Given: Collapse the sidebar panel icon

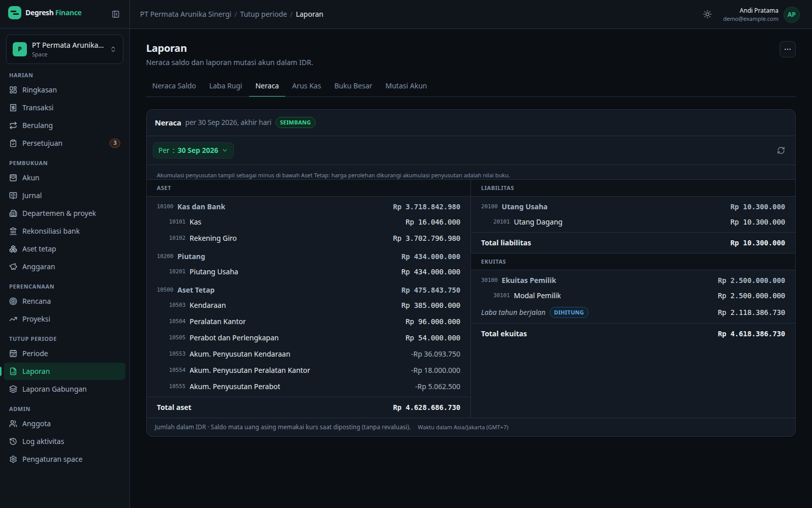Looking at the screenshot, I should 116,14.
